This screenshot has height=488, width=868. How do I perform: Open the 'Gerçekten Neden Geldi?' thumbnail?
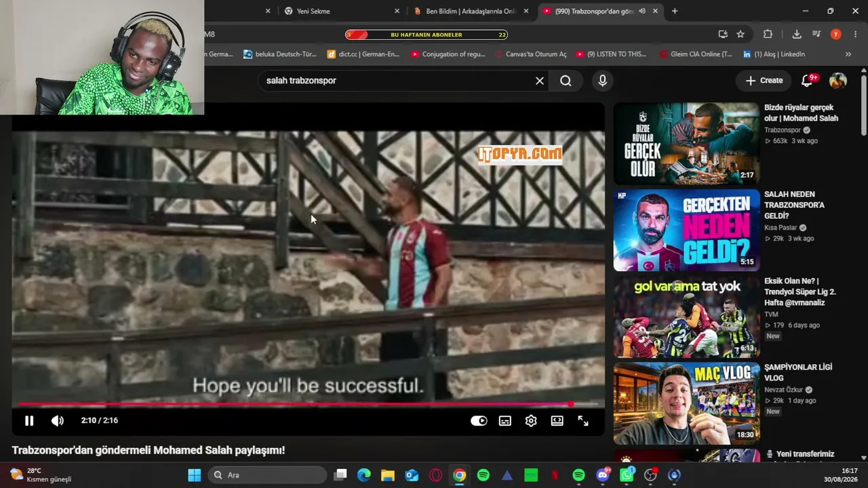click(x=686, y=230)
